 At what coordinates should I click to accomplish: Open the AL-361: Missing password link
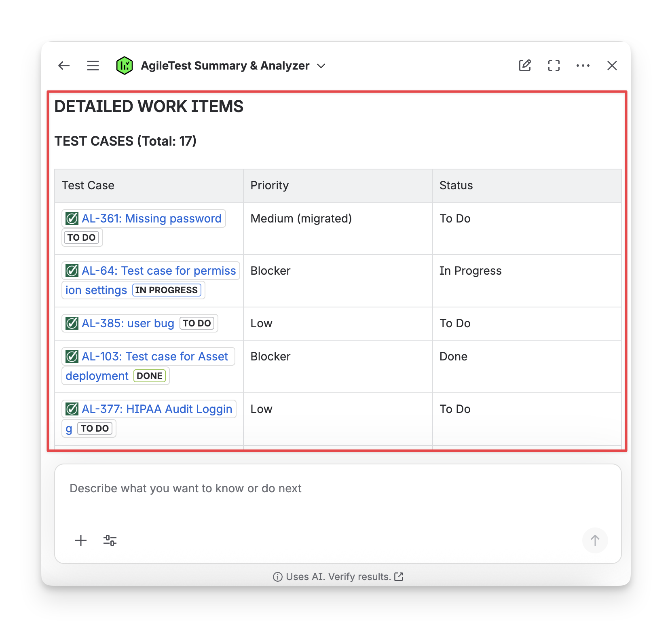coord(151,218)
